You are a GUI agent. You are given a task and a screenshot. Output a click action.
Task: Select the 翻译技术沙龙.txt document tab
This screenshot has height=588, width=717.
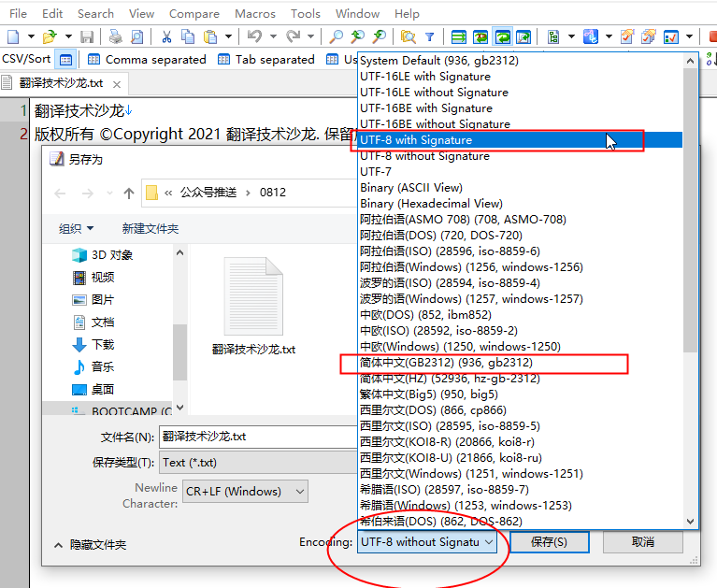(62, 84)
